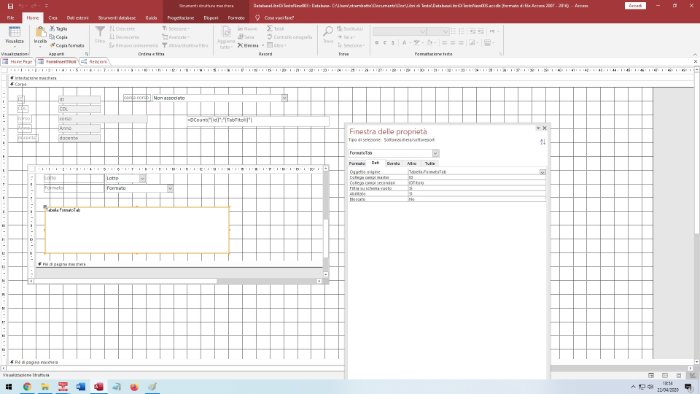Select the Taglia scissors icon

(52, 29)
